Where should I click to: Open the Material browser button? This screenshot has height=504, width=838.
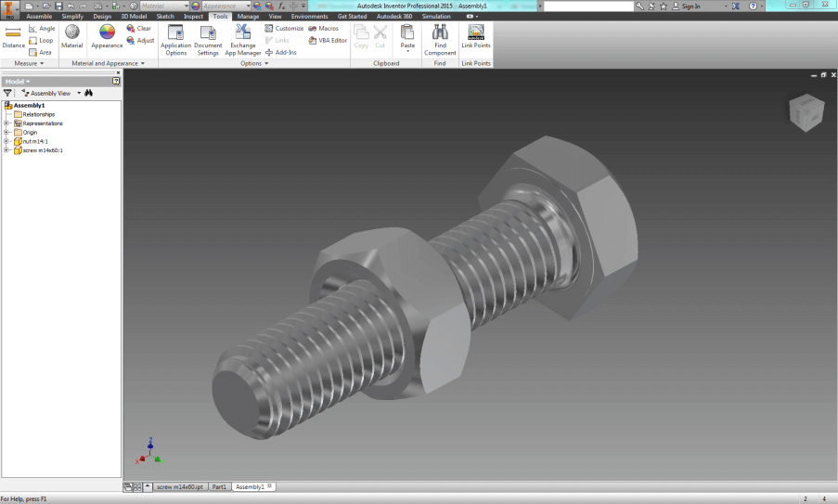pyautogui.click(x=72, y=37)
